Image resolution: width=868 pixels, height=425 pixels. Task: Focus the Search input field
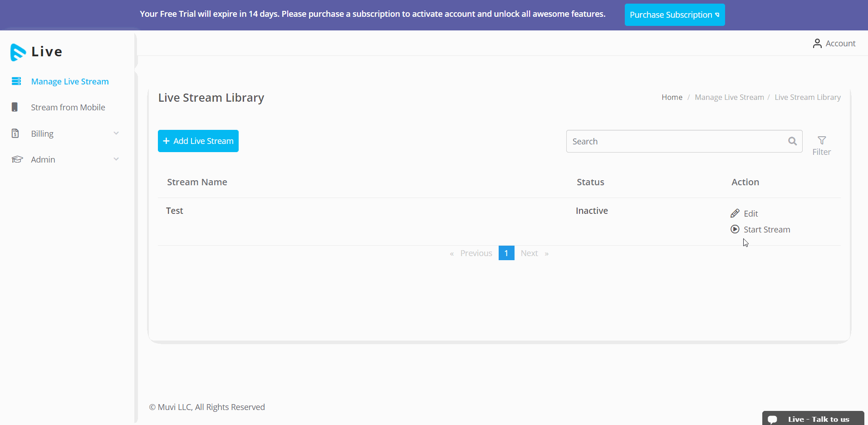coord(684,141)
